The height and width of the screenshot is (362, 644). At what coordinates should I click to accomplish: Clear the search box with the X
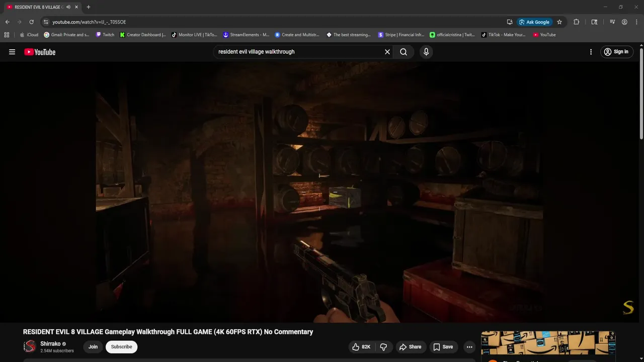[387, 52]
